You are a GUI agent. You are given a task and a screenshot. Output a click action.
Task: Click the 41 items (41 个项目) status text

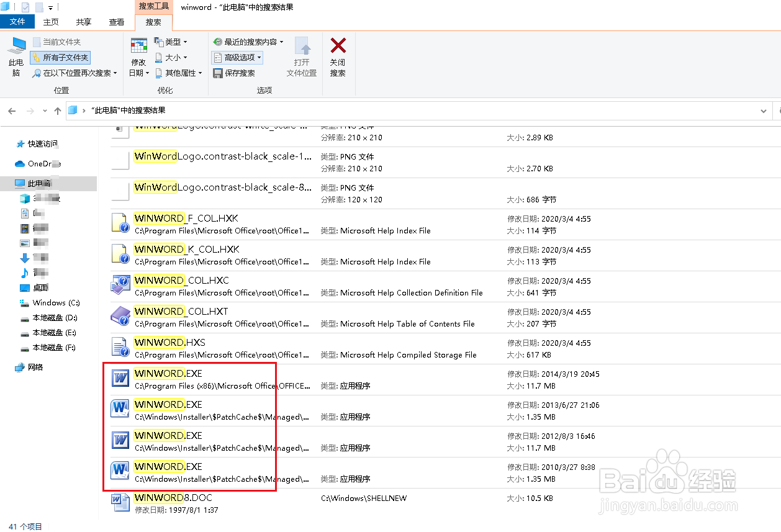[x=25, y=526]
